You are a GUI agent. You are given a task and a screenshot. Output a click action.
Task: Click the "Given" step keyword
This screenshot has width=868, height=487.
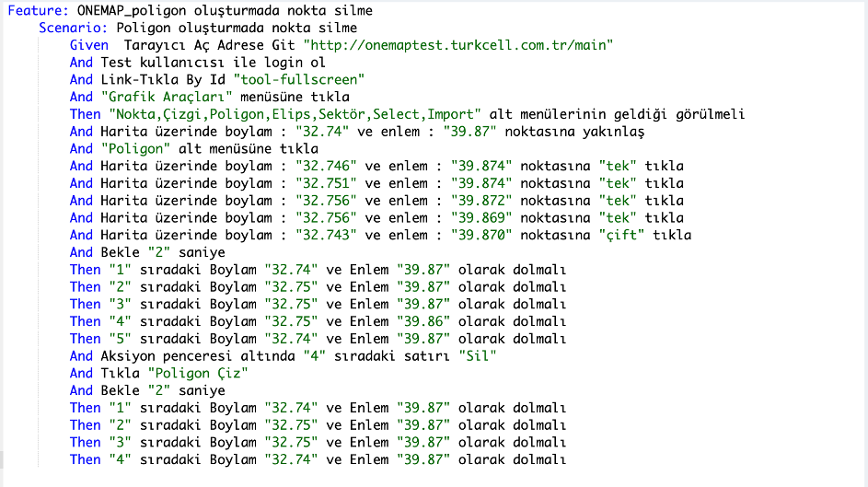[x=88, y=45]
